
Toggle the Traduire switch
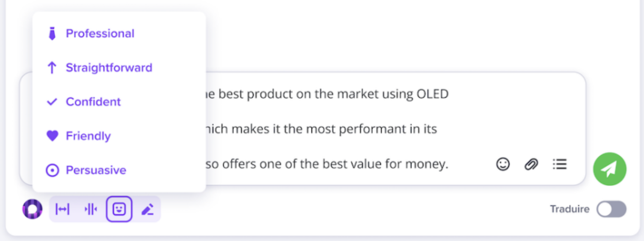click(x=611, y=209)
